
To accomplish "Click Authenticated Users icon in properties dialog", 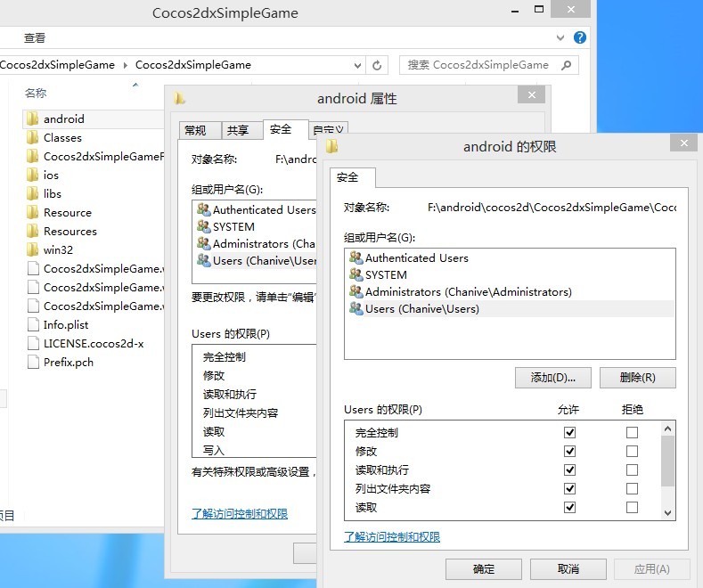I will pos(204,209).
